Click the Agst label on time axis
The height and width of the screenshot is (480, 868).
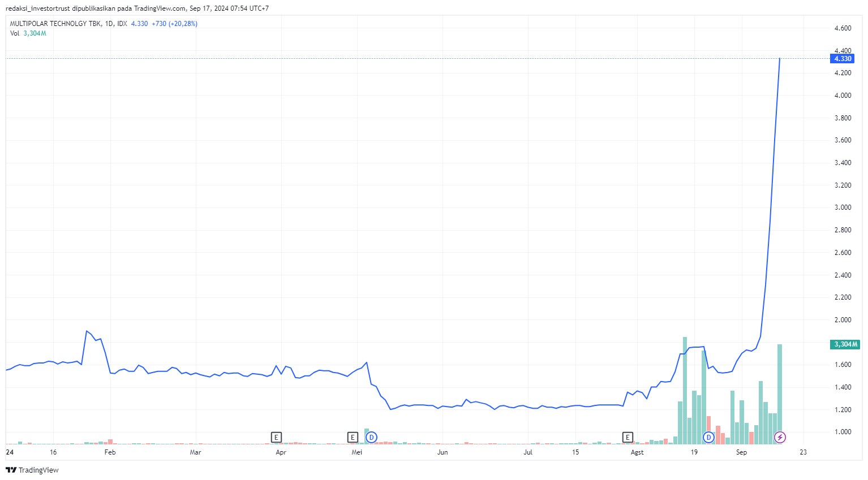coord(637,452)
